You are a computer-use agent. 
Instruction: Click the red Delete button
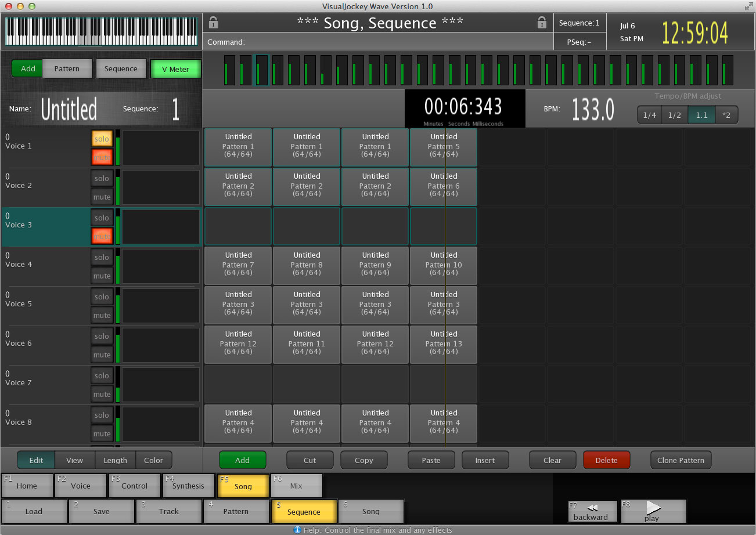[607, 460]
